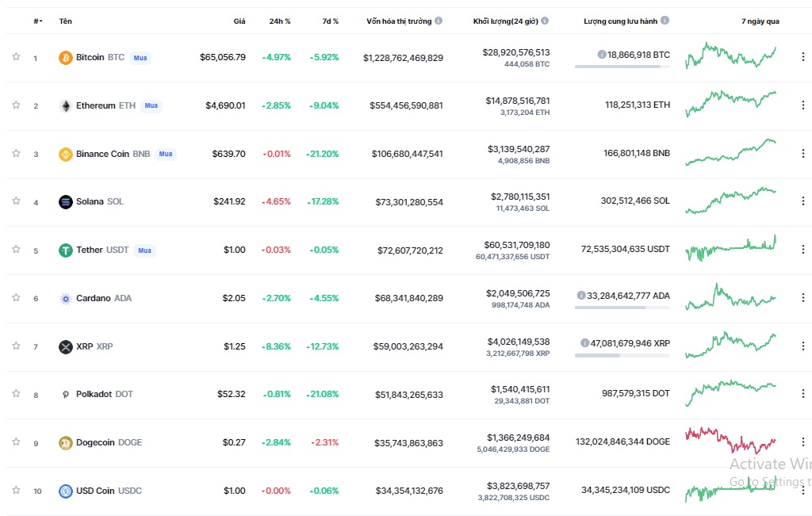Click the Bitcoin coin logo icon
The height and width of the screenshot is (516, 812).
coord(66,58)
